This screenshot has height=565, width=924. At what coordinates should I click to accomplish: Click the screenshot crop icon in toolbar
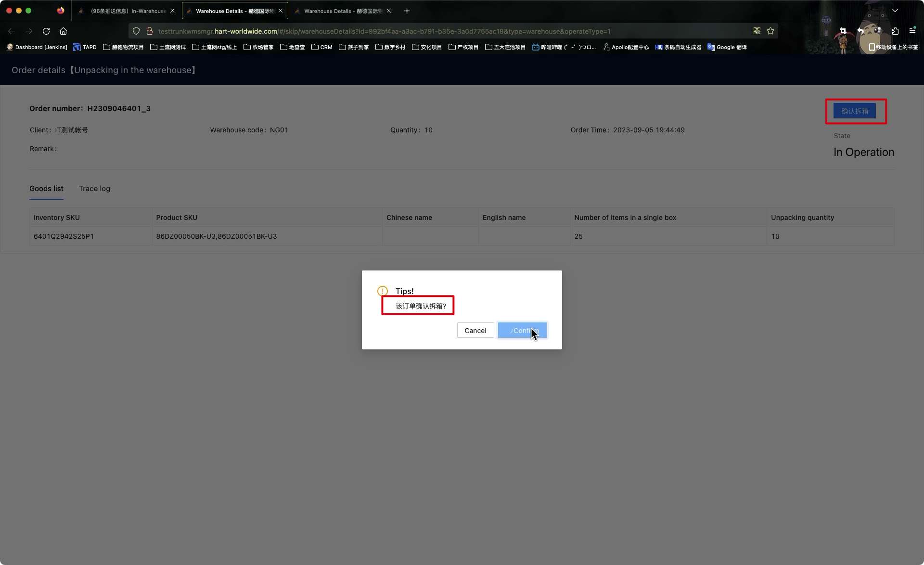[843, 31]
